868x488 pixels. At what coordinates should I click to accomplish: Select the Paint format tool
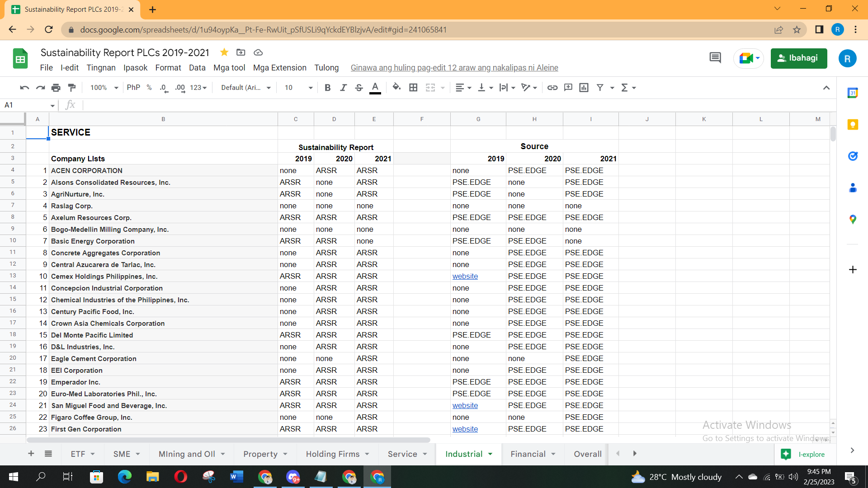click(71, 88)
